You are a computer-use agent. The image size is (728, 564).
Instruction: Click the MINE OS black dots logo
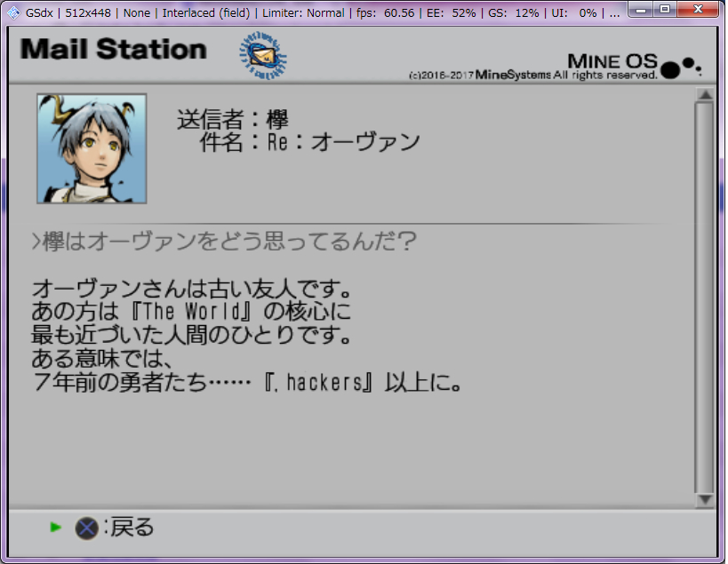point(681,68)
